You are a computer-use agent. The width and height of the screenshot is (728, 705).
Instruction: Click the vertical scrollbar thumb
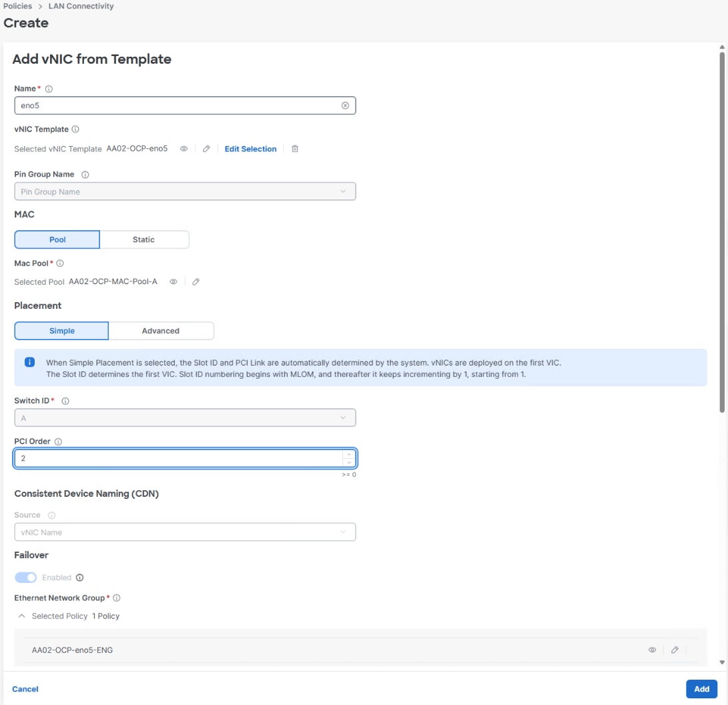[722, 232]
